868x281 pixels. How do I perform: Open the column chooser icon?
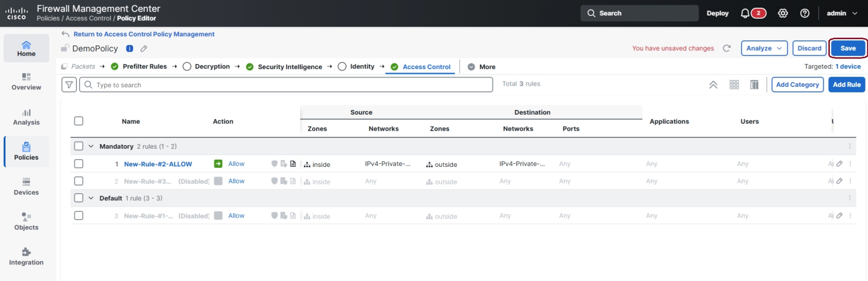pos(754,85)
